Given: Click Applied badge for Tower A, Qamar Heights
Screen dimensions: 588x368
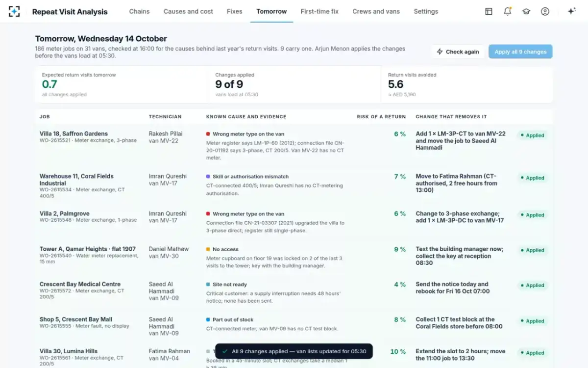Looking at the screenshot, I should pyautogui.click(x=532, y=250).
